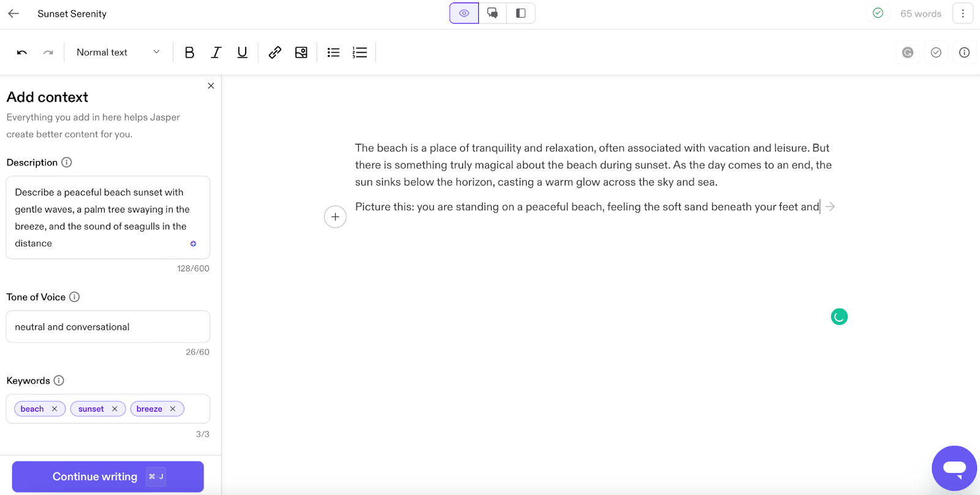Image resolution: width=980 pixels, height=495 pixels.
Task: Create a numbered list
Action: pos(360,53)
